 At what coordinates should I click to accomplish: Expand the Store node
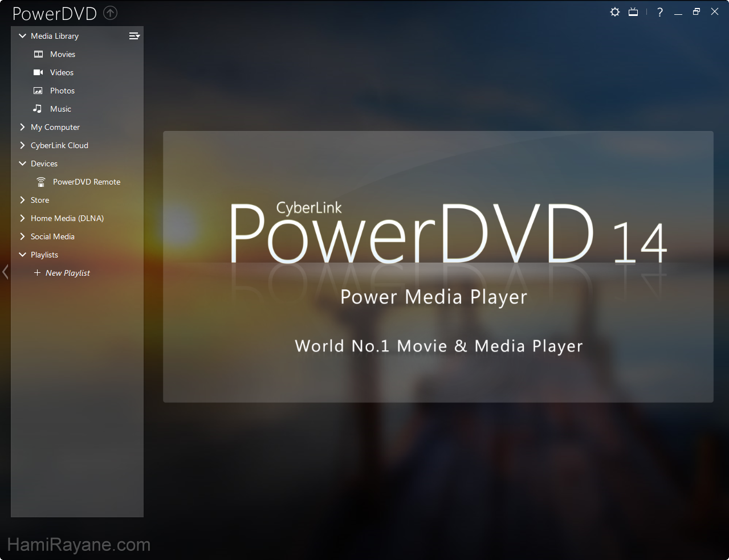click(x=22, y=200)
